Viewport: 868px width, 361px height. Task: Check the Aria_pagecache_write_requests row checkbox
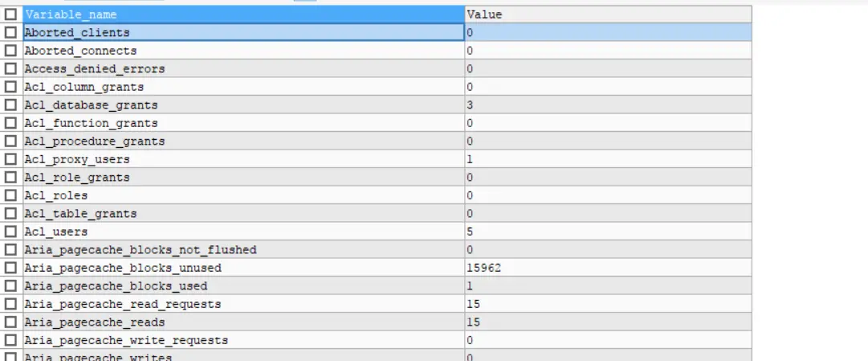tap(10, 340)
